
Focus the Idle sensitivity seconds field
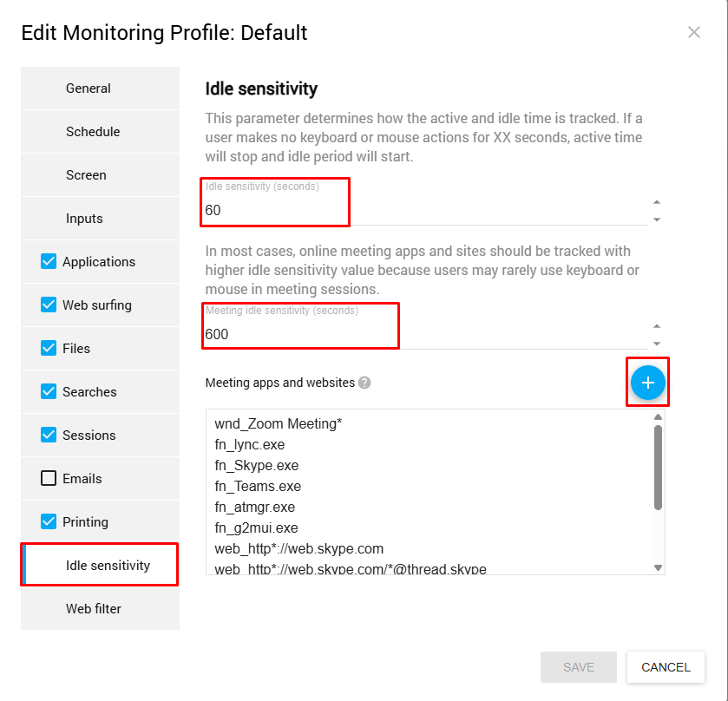[x=425, y=210]
